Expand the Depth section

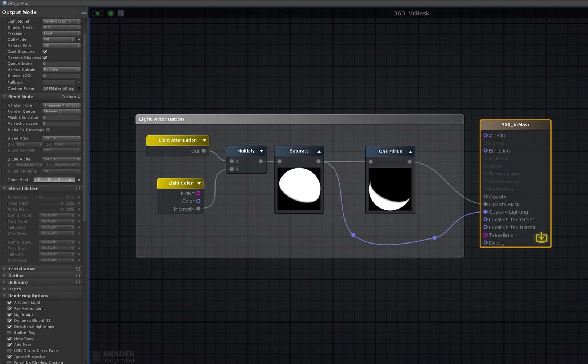tap(4, 289)
